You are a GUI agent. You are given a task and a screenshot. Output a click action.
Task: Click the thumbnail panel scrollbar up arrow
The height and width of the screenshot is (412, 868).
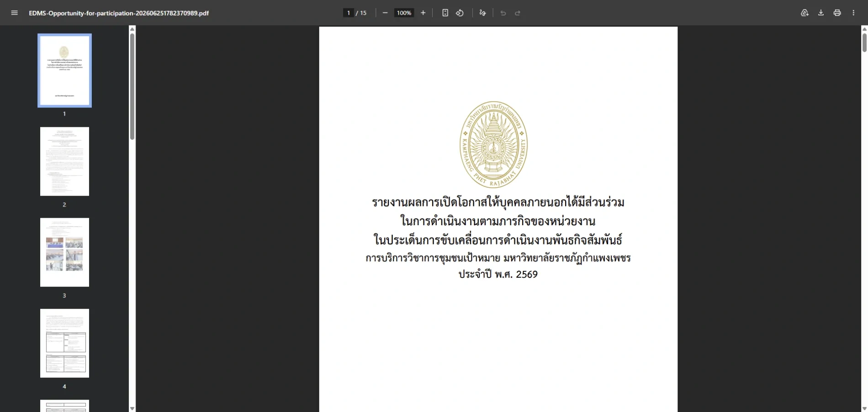tap(132, 29)
